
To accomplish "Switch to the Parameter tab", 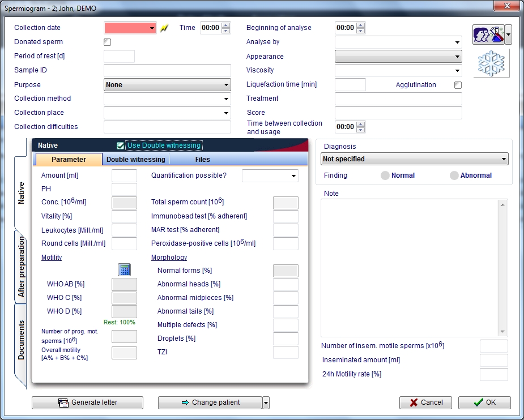I will pos(69,159).
